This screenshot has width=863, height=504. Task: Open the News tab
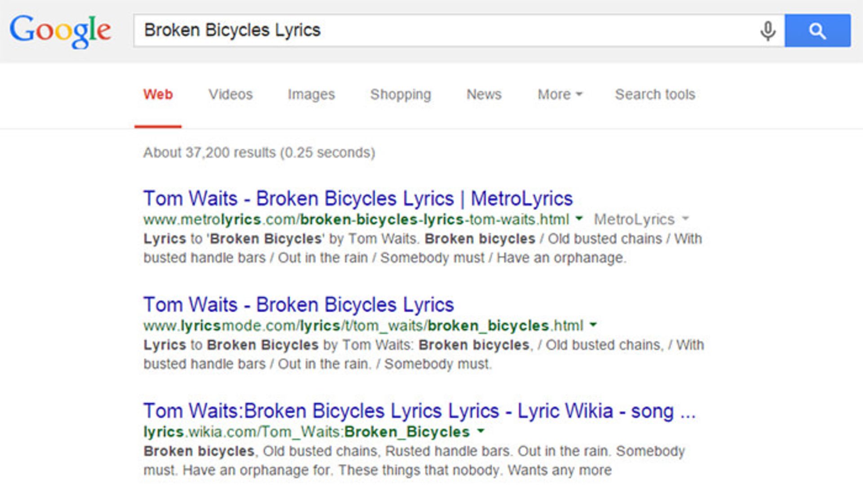tap(484, 95)
